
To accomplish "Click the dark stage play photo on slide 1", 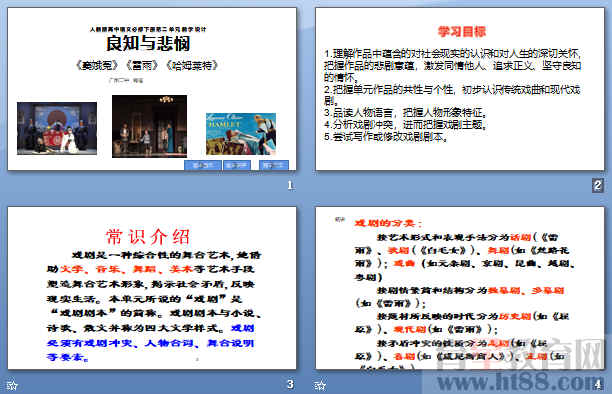I will pyautogui.click(x=149, y=126).
